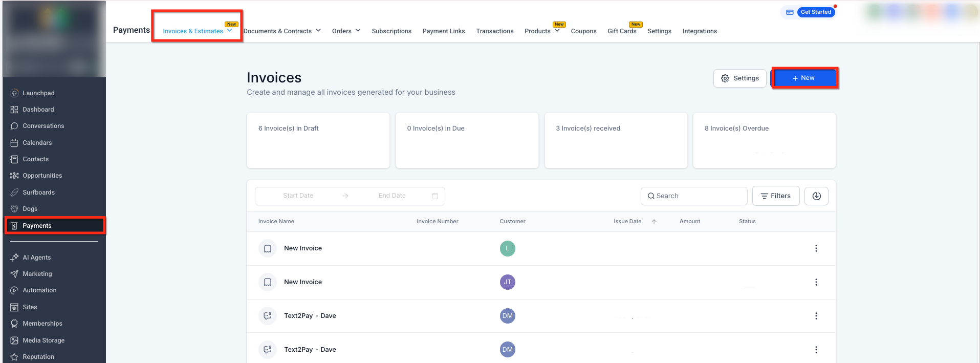The width and height of the screenshot is (980, 363).
Task: Expand the Orders dropdown
Action: coord(358,31)
